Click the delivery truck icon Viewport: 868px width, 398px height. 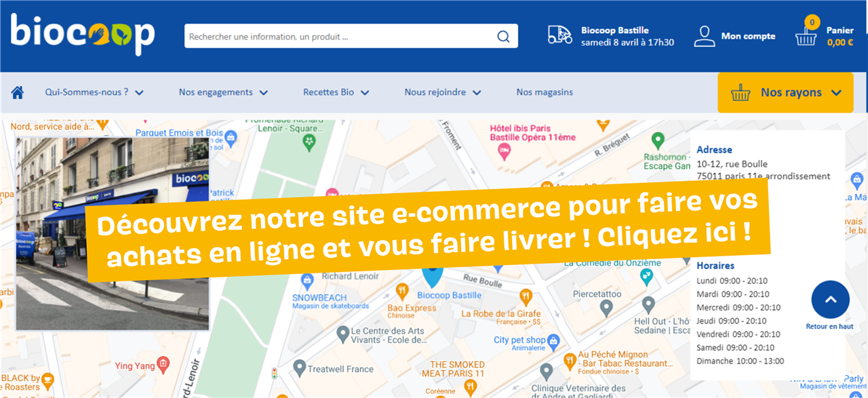[x=560, y=35]
